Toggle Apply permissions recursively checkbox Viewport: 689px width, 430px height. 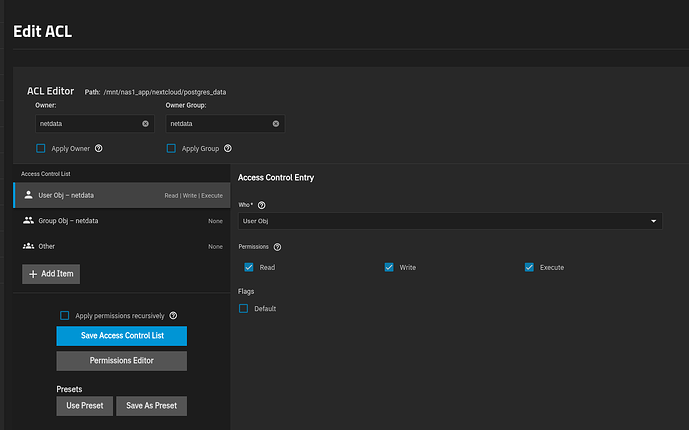pyautogui.click(x=65, y=315)
